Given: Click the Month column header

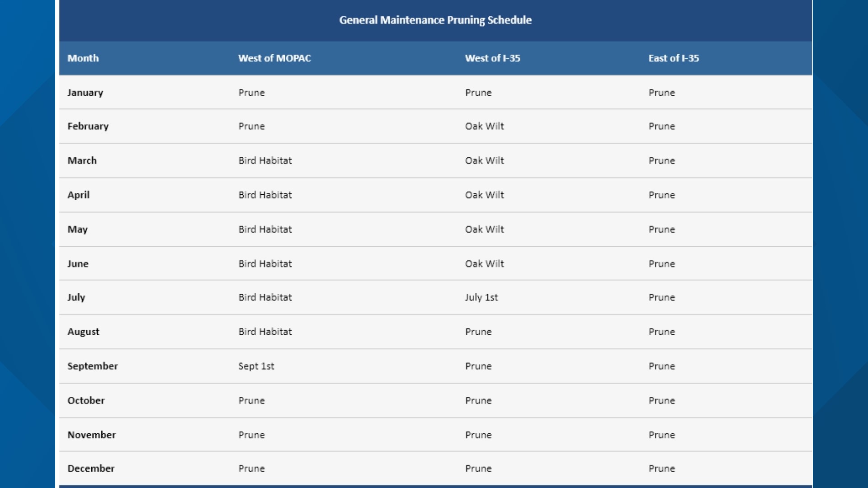Looking at the screenshot, I should click(x=83, y=58).
